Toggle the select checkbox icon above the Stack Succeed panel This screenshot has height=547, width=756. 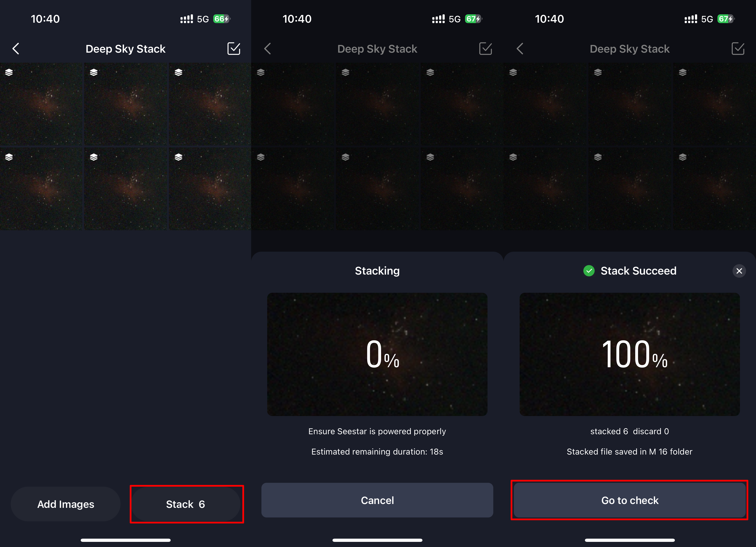coord(738,49)
